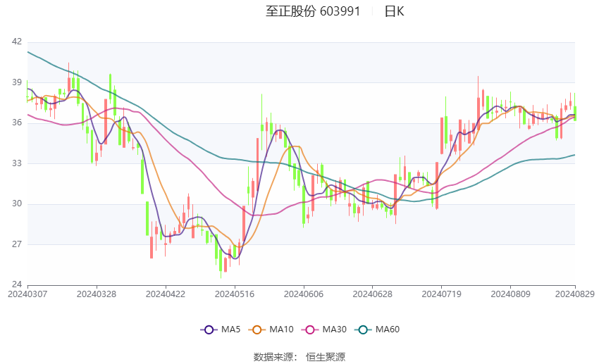This screenshot has width=599, height=364.
Task: Click y-axis value 33
Action: 17,163
